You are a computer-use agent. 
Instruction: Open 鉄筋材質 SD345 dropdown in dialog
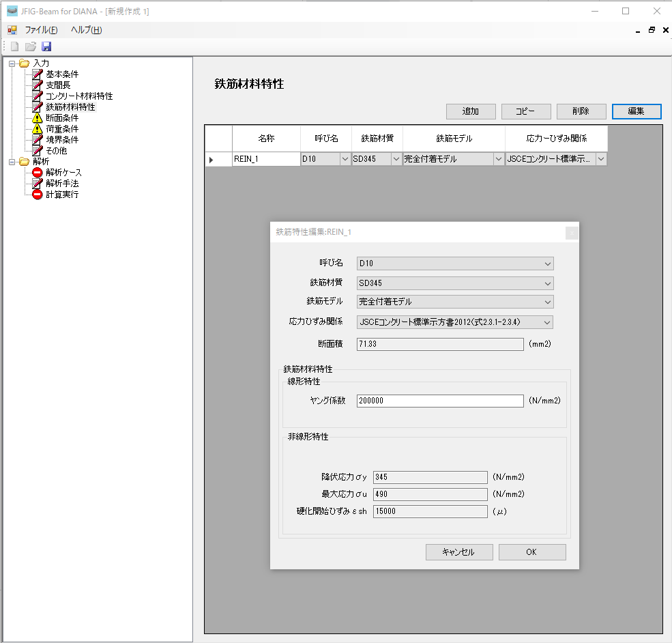454,283
